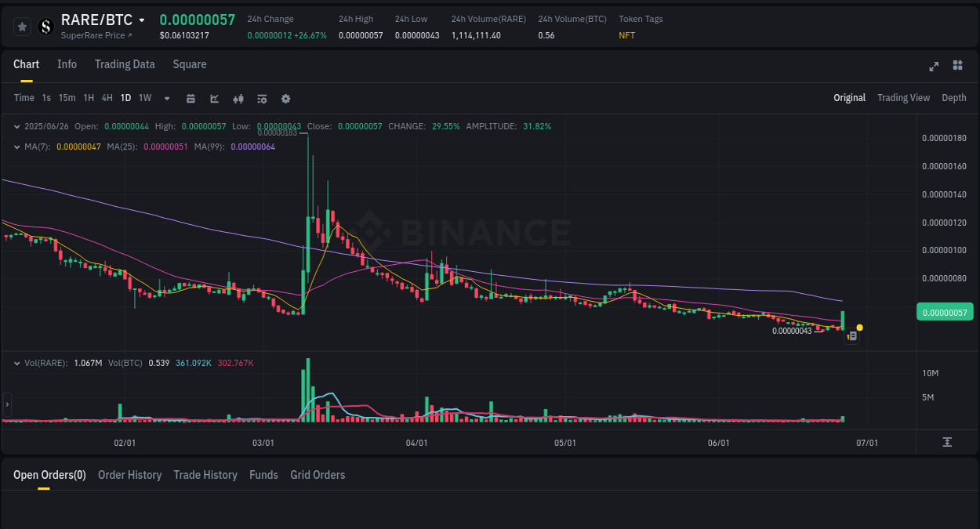The height and width of the screenshot is (529, 980).
Task: Toggle the favorite star for RARE/BTC
Action: 22,26
